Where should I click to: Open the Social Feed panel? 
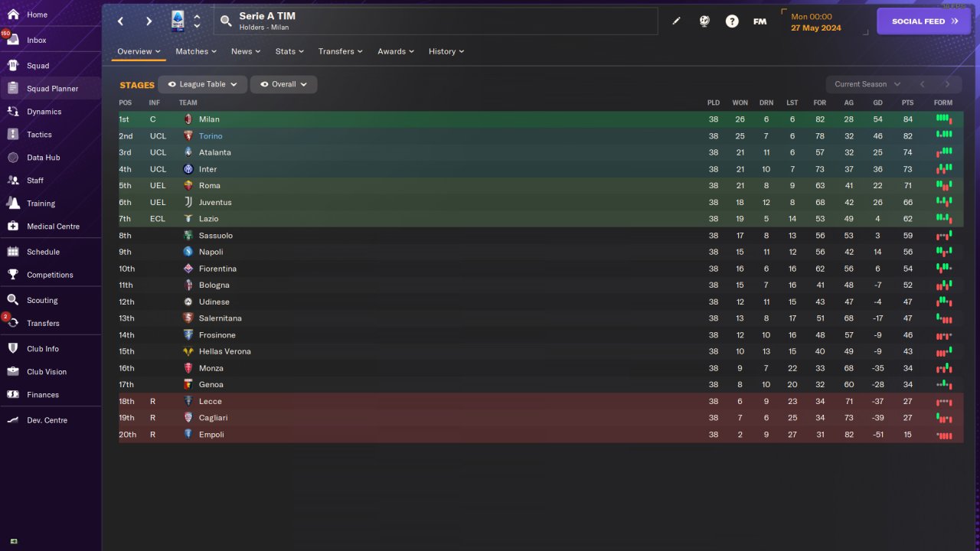tap(923, 21)
